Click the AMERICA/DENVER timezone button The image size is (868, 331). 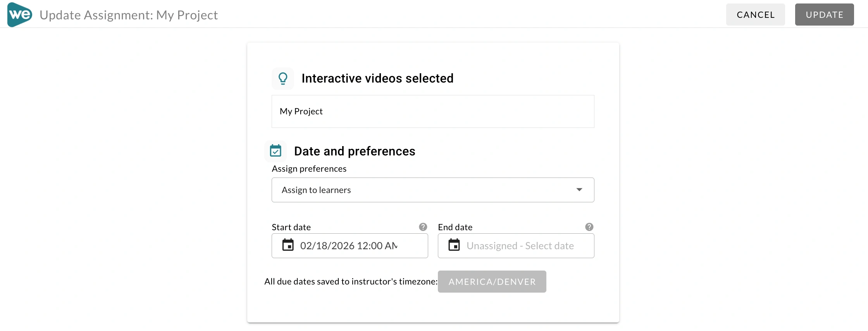tap(492, 281)
